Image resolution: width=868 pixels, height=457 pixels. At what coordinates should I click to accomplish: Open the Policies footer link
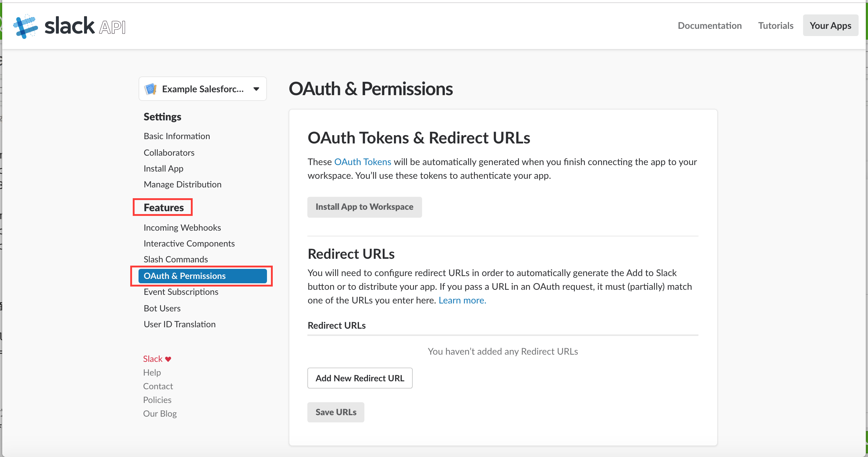(x=157, y=400)
